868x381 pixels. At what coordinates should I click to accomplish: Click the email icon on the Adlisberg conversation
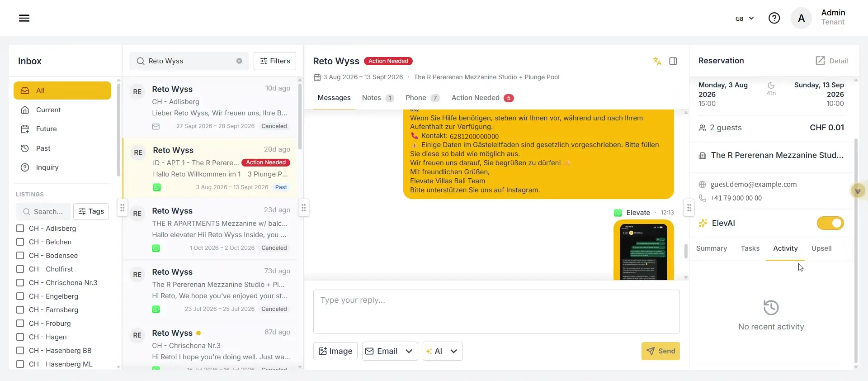point(156,127)
